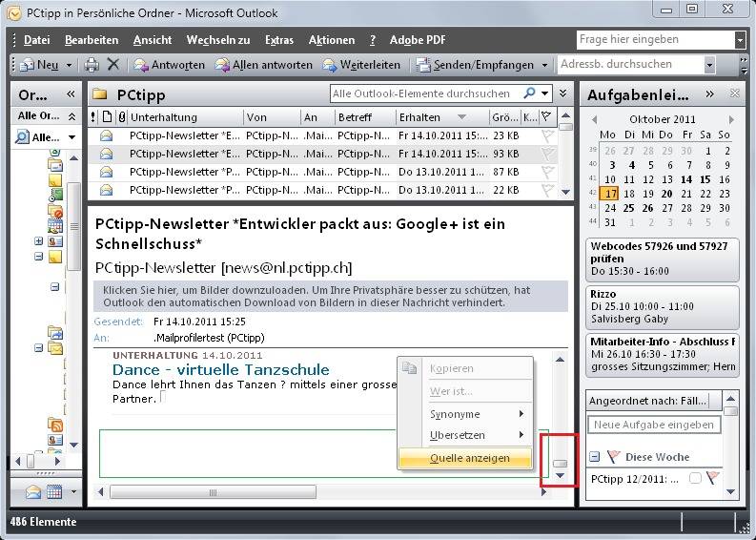Sort messages by the Von column

point(272,117)
